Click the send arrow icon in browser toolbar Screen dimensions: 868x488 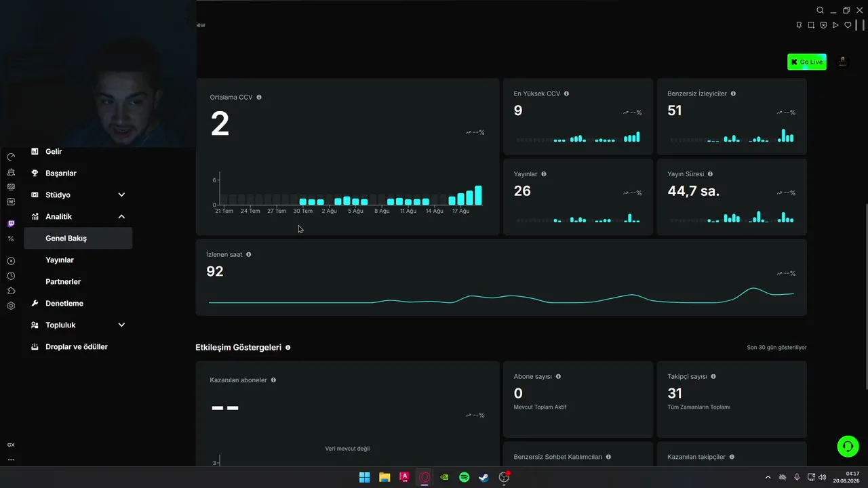(835, 25)
